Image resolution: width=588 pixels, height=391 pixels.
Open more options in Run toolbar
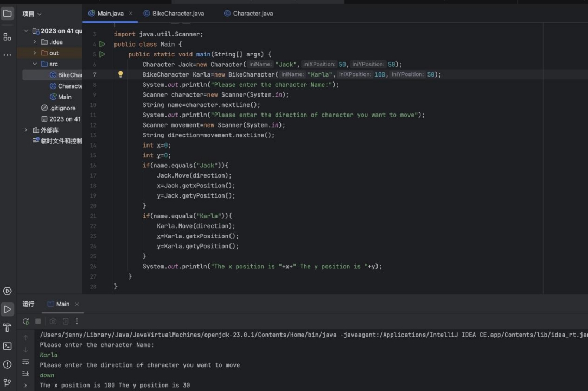click(x=77, y=321)
